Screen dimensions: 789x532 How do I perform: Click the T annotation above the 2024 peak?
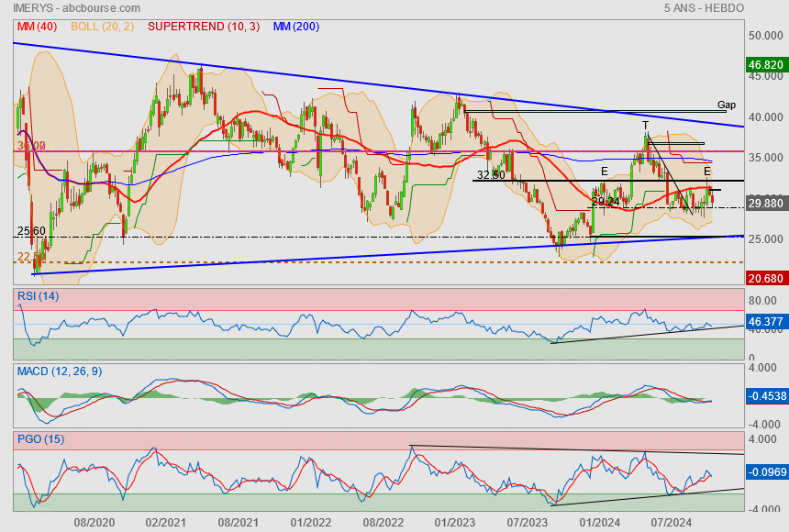click(646, 126)
